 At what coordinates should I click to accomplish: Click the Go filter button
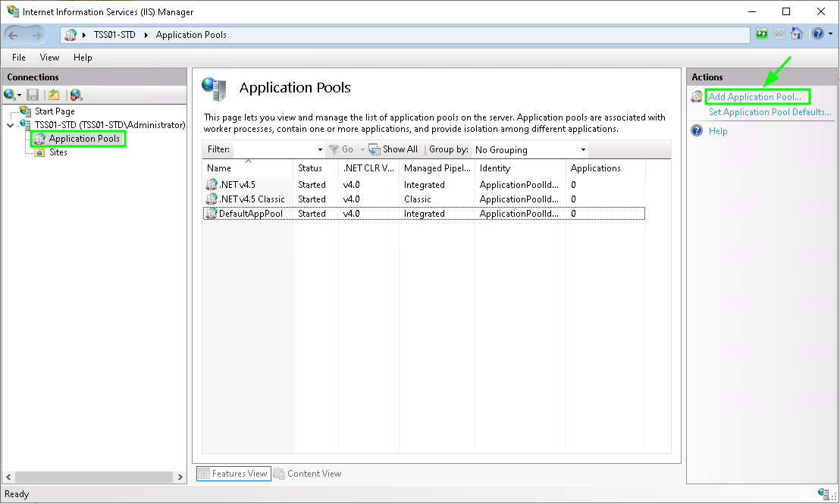(341, 149)
